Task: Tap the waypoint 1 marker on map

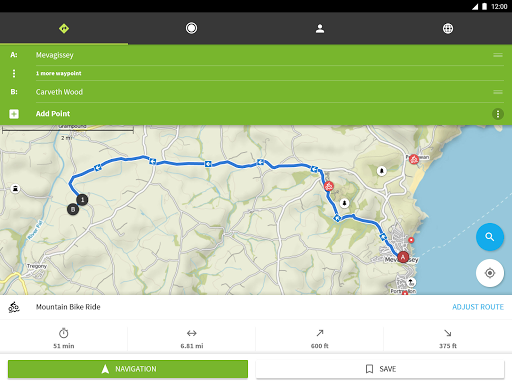Action: click(x=82, y=200)
